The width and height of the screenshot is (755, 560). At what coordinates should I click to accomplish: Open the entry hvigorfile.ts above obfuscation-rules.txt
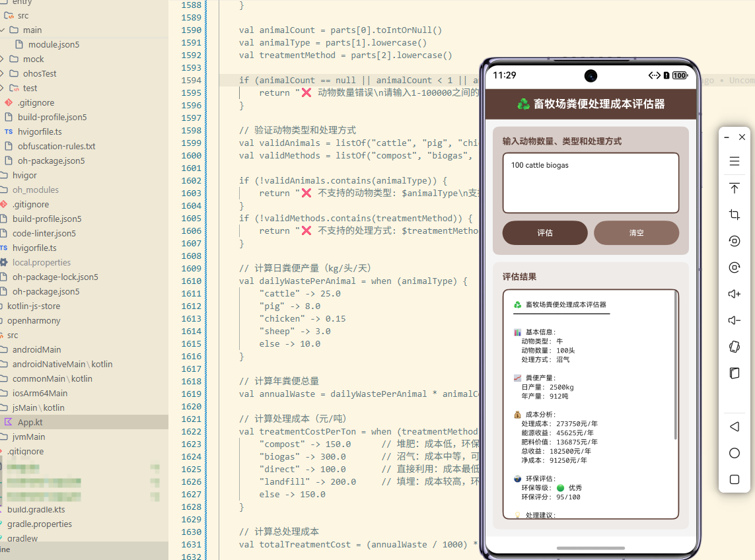40,131
